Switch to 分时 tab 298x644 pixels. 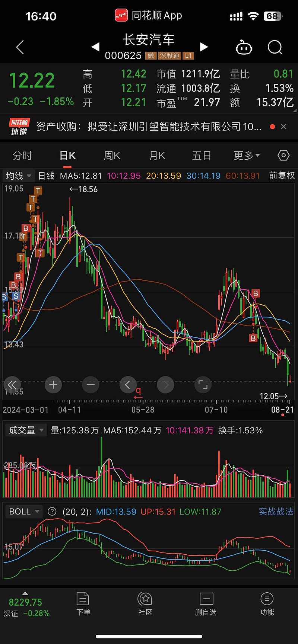point(23,156)
